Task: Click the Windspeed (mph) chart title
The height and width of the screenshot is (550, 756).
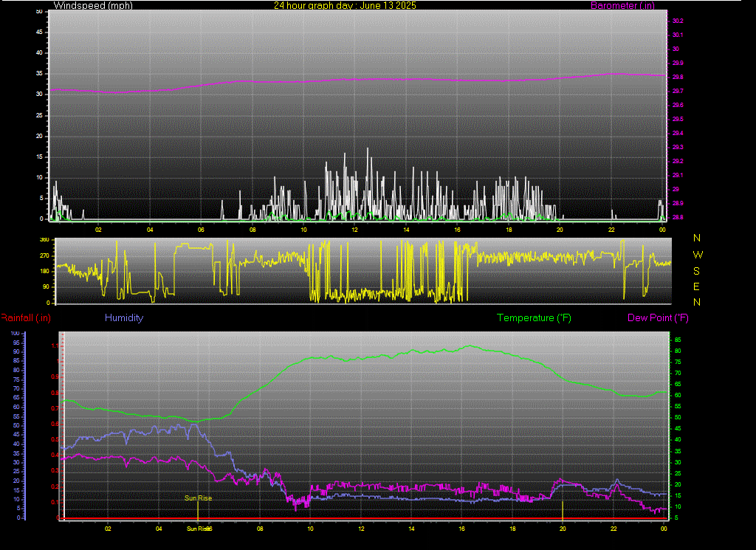Action: [93, 5]
